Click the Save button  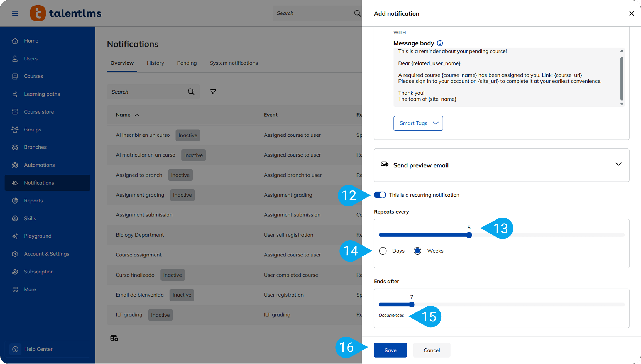(390, 350)
